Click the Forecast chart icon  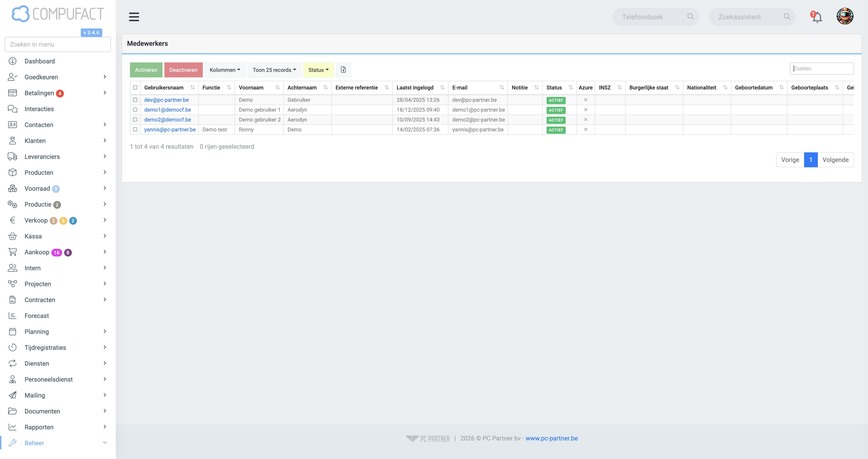point(13,316)
